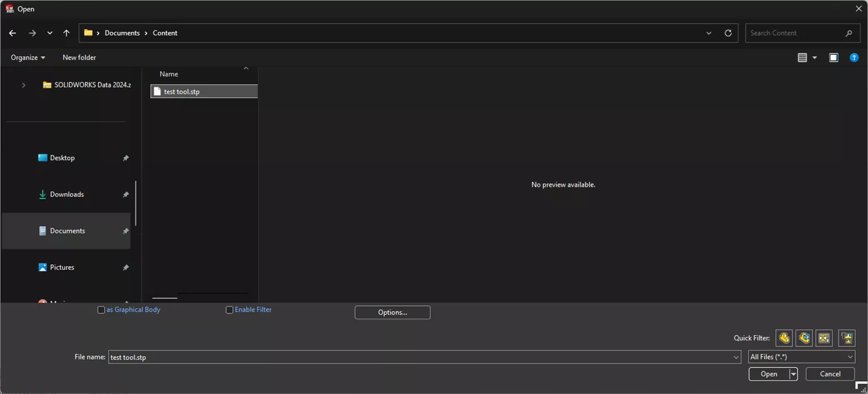Navigate to Documents in the breadcrumb bar

tap(122, 33)
